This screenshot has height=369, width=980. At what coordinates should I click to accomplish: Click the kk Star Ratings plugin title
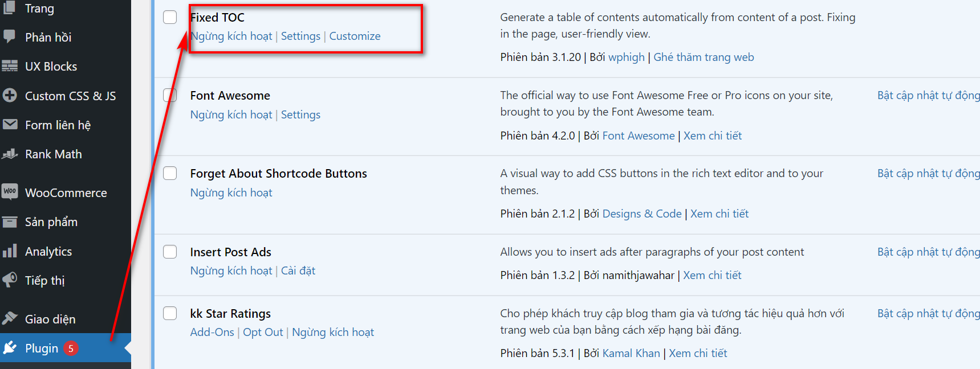pos(230,313)
